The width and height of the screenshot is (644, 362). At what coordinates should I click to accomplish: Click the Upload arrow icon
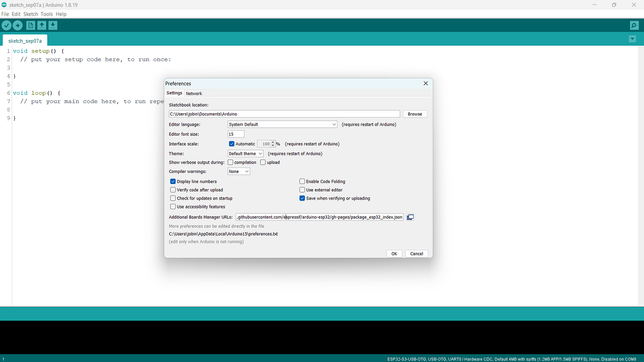[17, 25]
